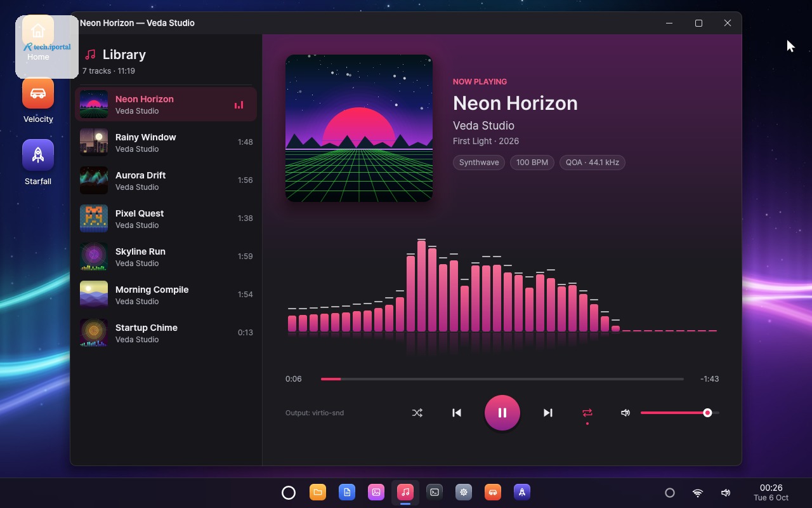Image resolution: width=812 pixels, height=508 pixels.
Task: Open the terminal from the taskbar
Action: pyautogui.click(x=435, y=492)
